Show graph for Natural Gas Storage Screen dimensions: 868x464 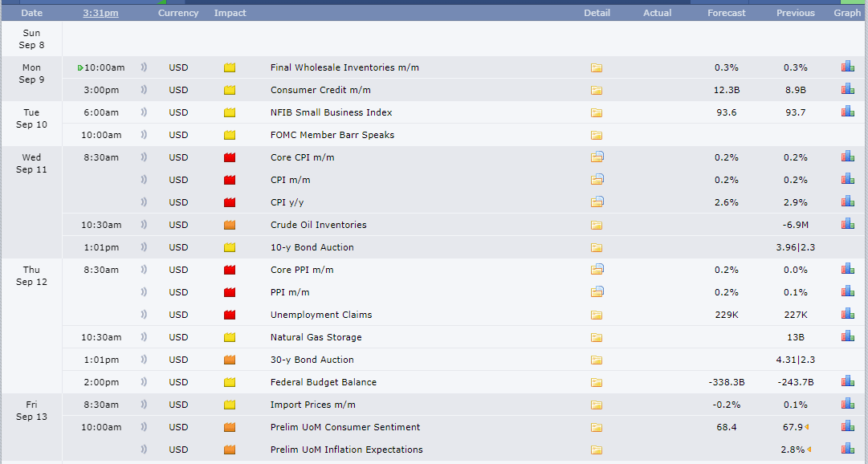(847, 336)
